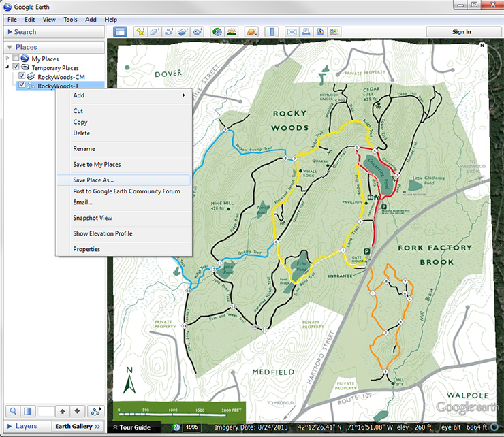Enable the My Places checkbox
This screenshot has height=437, width=504.
tap(16, 59)
